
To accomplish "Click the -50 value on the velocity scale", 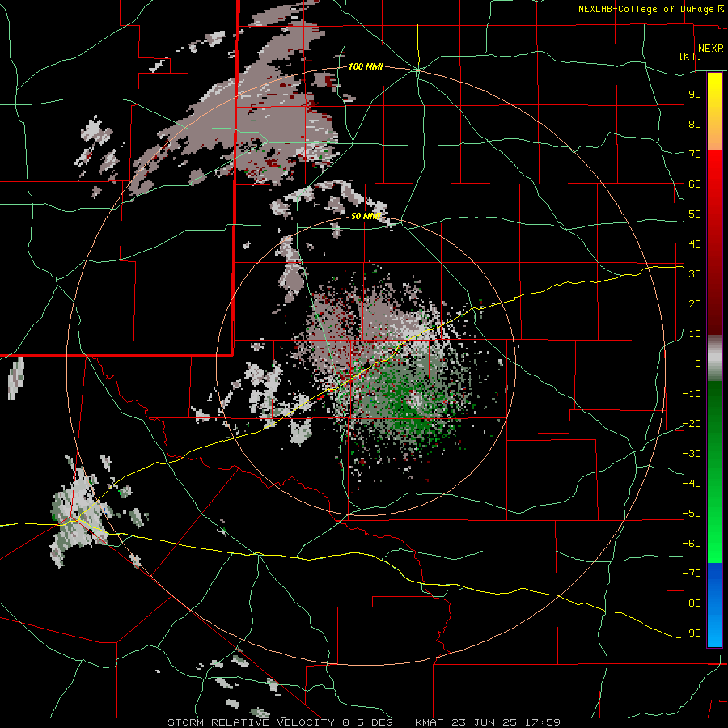I will point(692,514).
